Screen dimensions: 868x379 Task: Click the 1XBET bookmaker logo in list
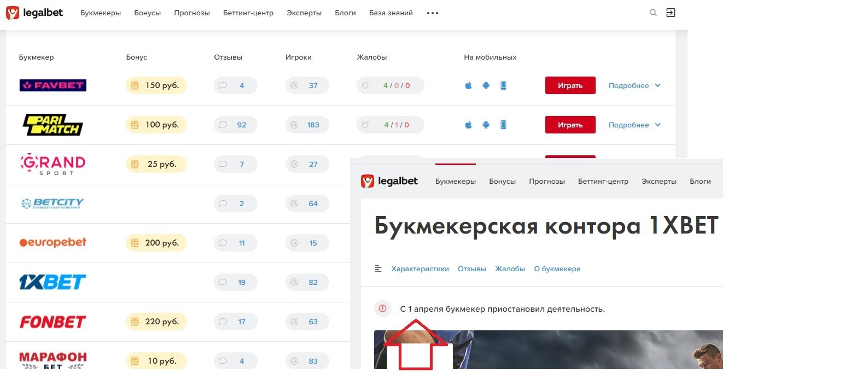53,282
